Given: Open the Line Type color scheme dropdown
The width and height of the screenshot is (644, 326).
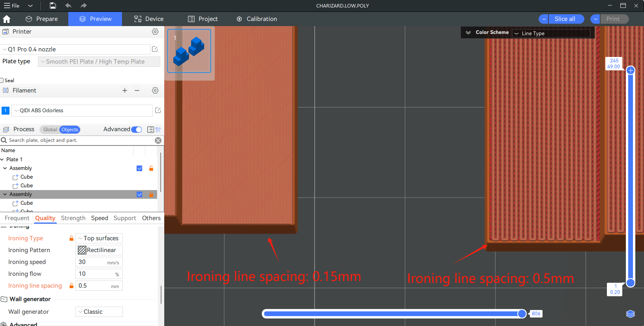Looking at the screenshot, I should (551, 33).
